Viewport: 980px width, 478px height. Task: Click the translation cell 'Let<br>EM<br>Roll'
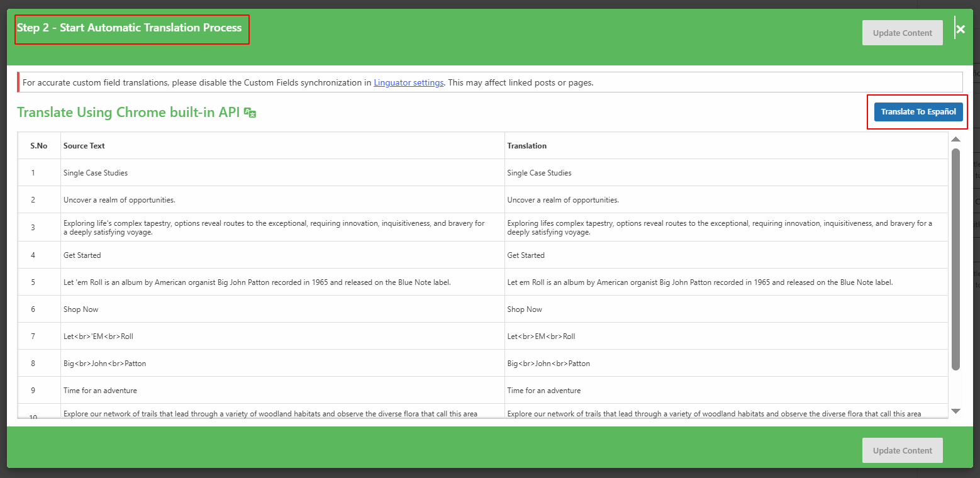point(541,336)
